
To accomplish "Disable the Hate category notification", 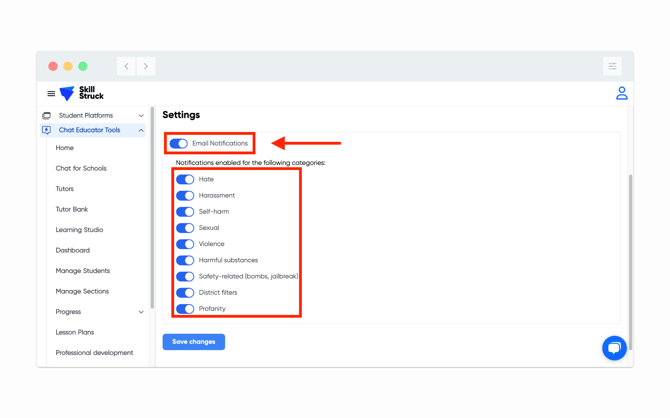I will pyautogui.click(x=185, y=180).
